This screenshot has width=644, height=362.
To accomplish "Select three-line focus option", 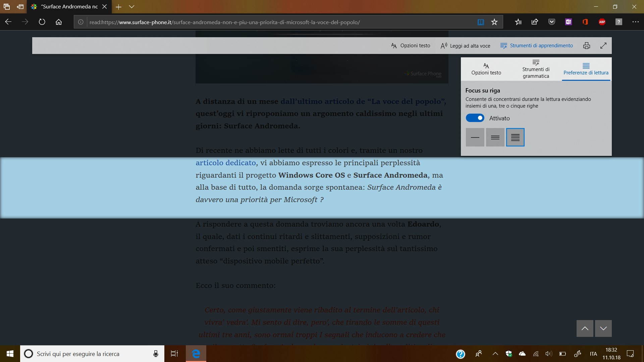I will click(x=495, y=137).
